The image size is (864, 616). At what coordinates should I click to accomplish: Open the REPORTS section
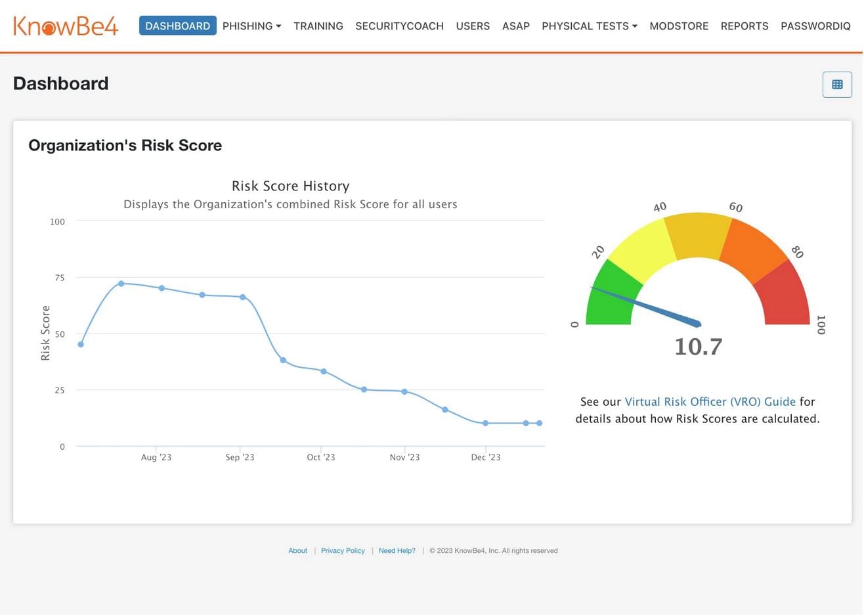click(745, 26)
